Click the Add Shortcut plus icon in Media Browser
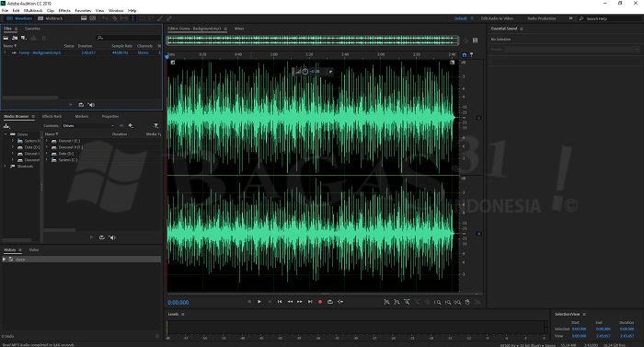Screen dimensions: 644x347 (x=131, y=125)
